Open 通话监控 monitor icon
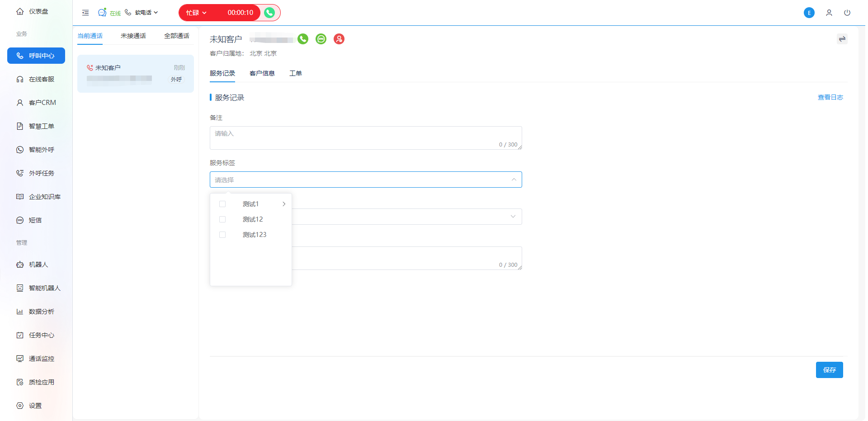 [x=20, y=359]
